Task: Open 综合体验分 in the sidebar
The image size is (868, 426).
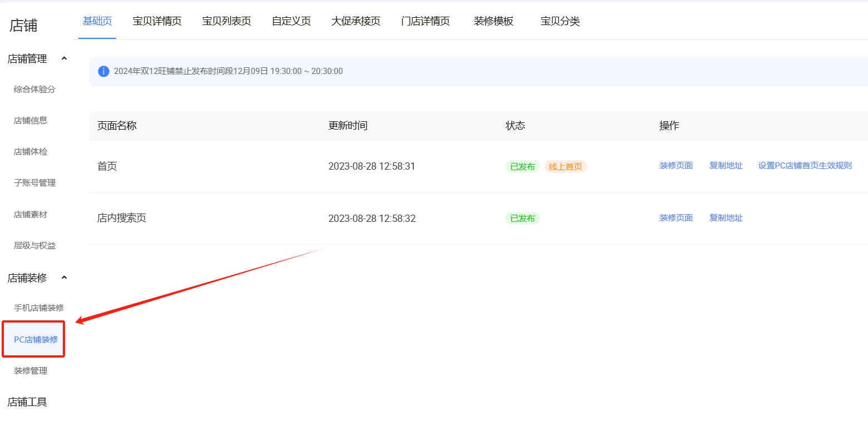Action: pyautogui.click(x=34, y=89)
